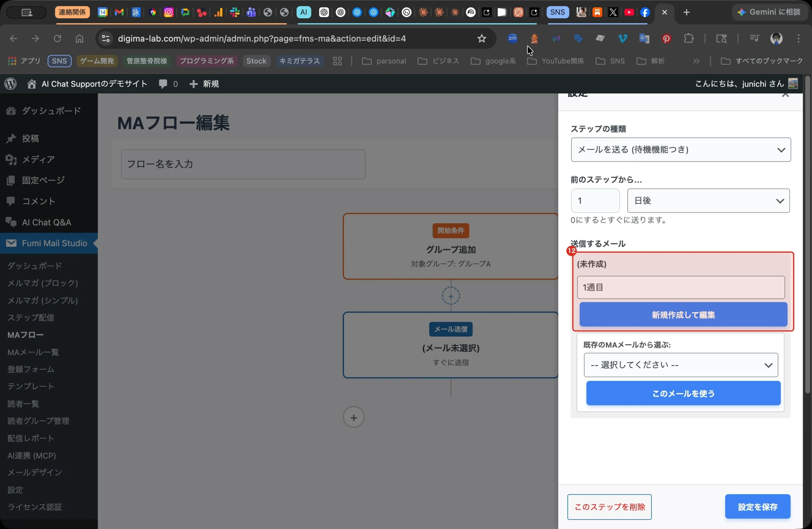Image resolution: width=812 pixels, height=529 pixels.
Task: Close the settings side panel
Action: [x=785, y=95]
